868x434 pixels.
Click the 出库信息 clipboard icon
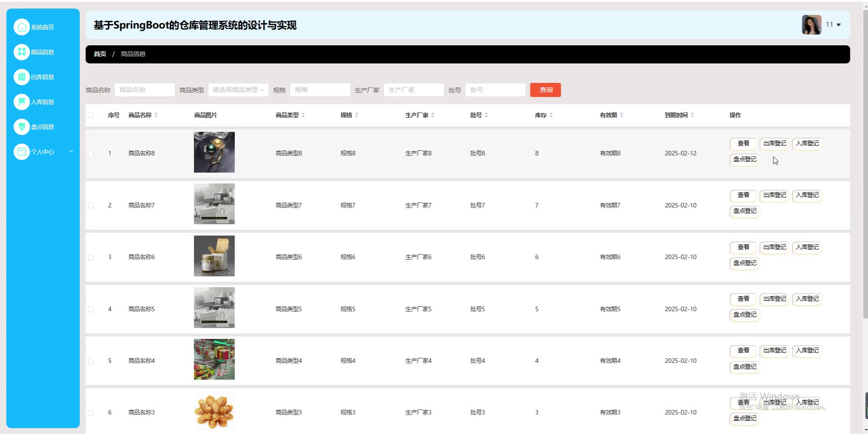21,77
